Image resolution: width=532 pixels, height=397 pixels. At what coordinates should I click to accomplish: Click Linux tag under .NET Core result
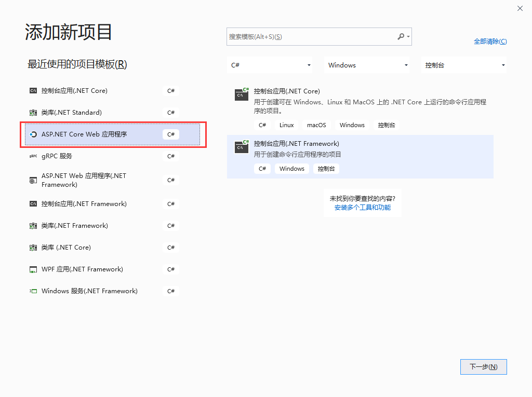pos(286,125)
